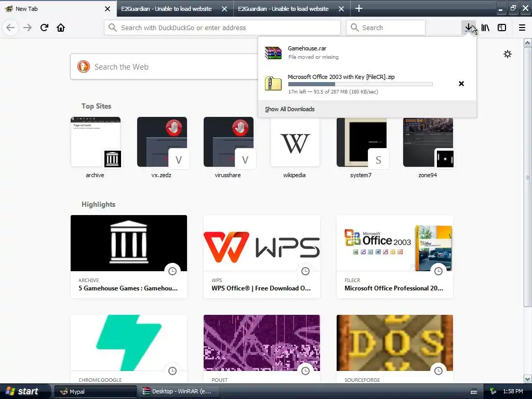Open the WPS Office Free Download highlight
This screenshot has width=532, height=399.
(262, 257)
